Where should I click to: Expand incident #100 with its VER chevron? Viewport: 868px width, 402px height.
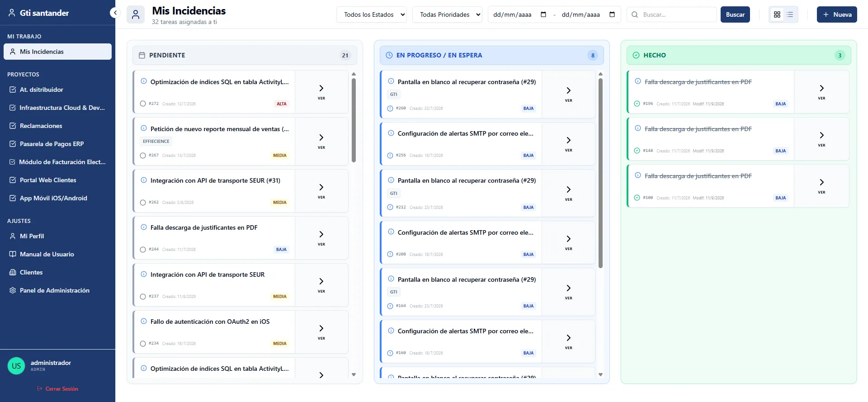(821, 186)
